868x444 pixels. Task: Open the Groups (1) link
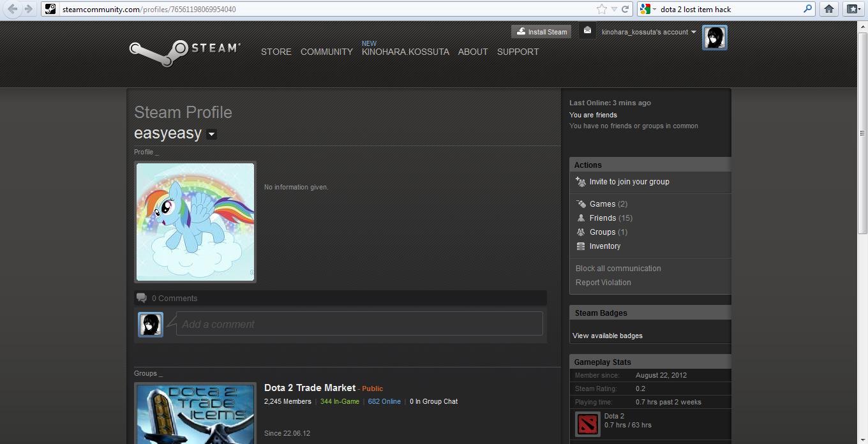click(x=608, y=232)
